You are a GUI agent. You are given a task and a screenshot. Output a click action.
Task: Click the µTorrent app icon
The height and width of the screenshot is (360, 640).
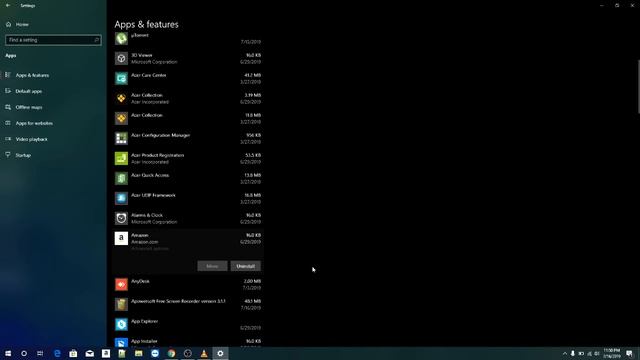click(x=121, y=38)
